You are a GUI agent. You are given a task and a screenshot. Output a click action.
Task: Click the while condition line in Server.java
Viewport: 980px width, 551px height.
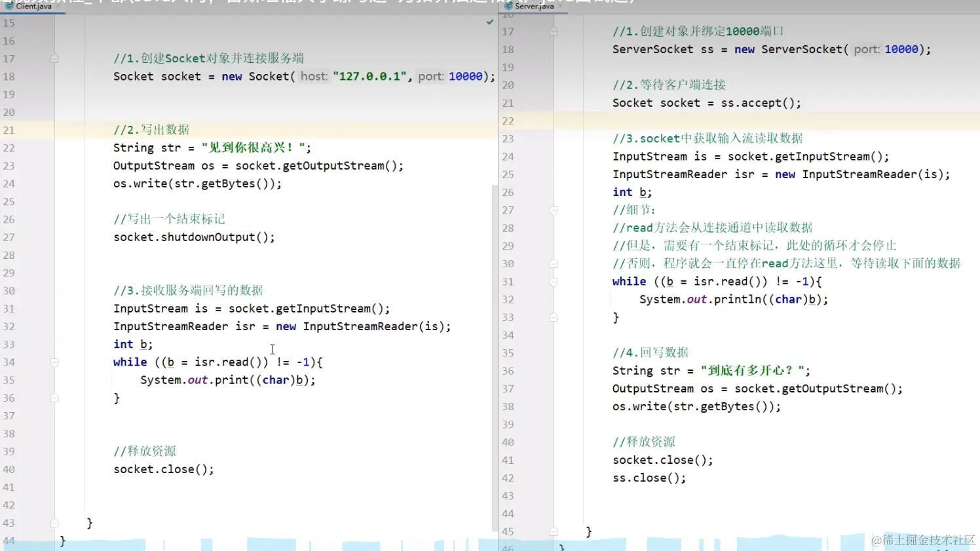click(x=717, y=281)
